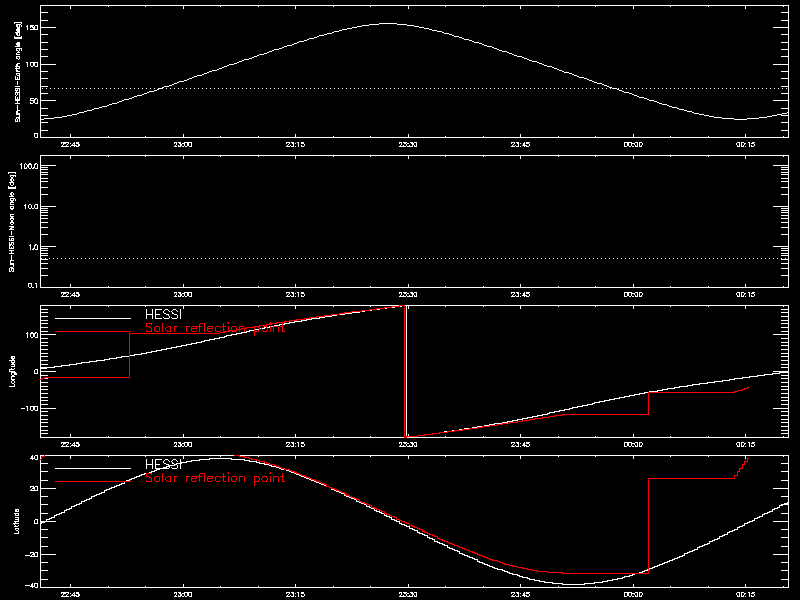Click the Sun-HESSI-Moon angle [deg] axis title
Viewport: 800px width, 600px height.
tap(13, 221)
